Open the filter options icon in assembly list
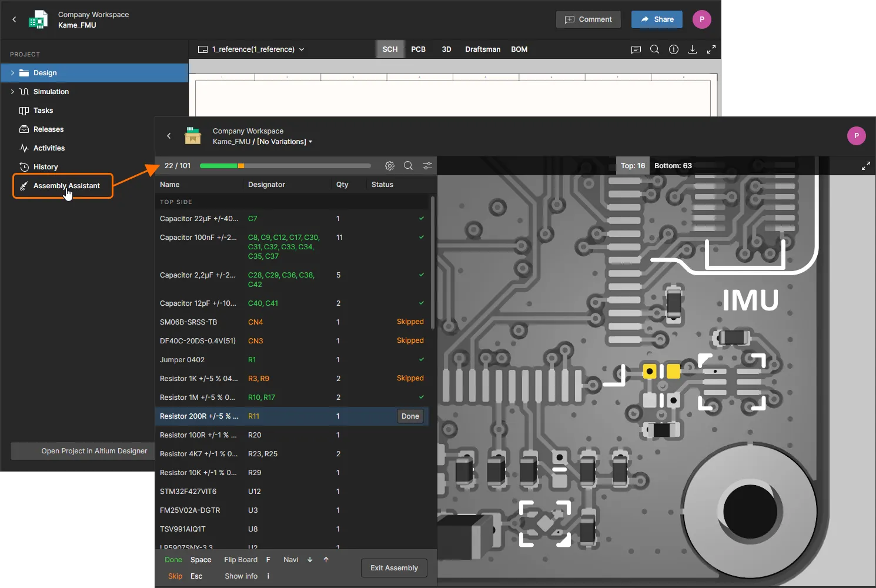 pos(427,166)
